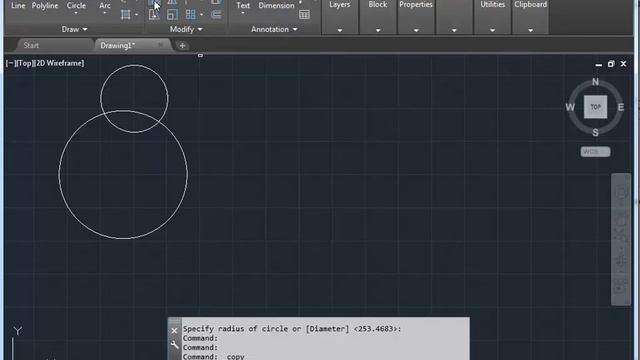Screen dimensions: 640x360
Task: Open the Circle dropdown arrow
Action: pos(76,13)
